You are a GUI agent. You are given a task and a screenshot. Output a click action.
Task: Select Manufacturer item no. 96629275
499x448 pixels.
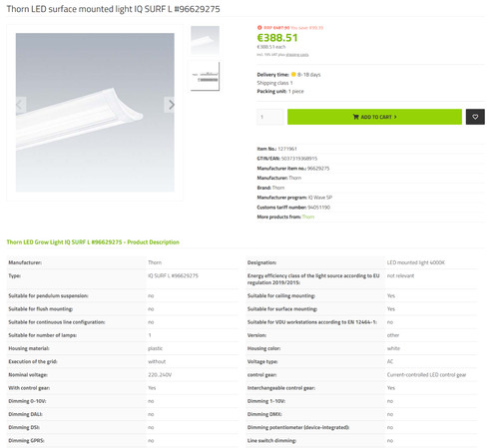(318, 169)
